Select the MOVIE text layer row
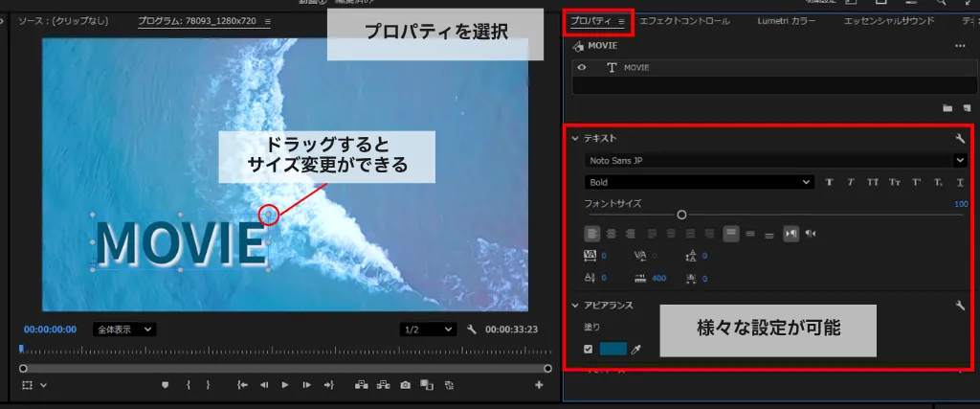The height and width of the screenshot is (409, 980). pos(774,68)
